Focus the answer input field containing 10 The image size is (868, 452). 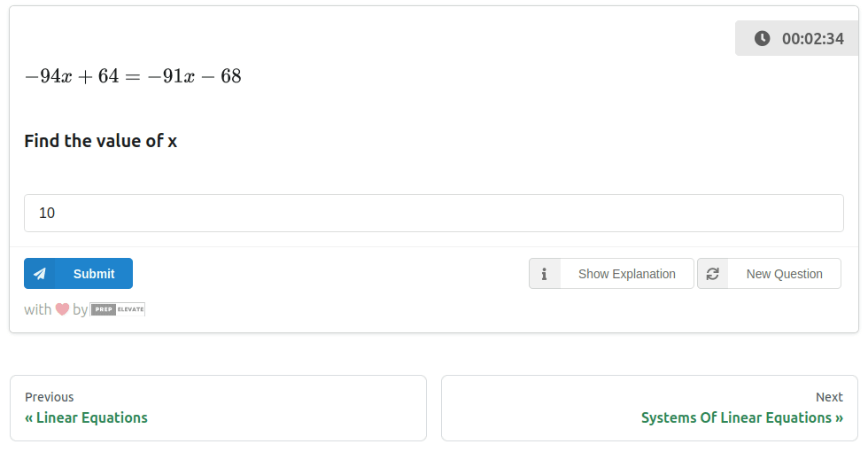(x=433, y=214)
